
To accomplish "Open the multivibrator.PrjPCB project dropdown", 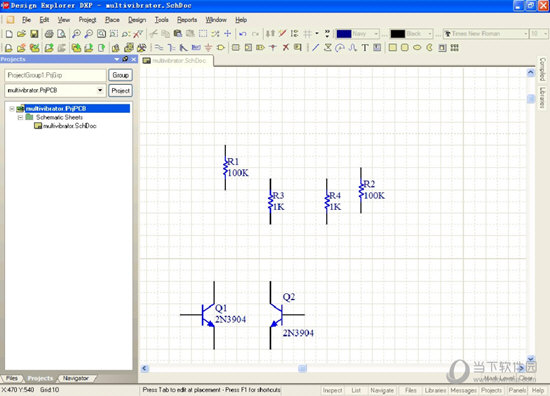I will click(100, 90).
